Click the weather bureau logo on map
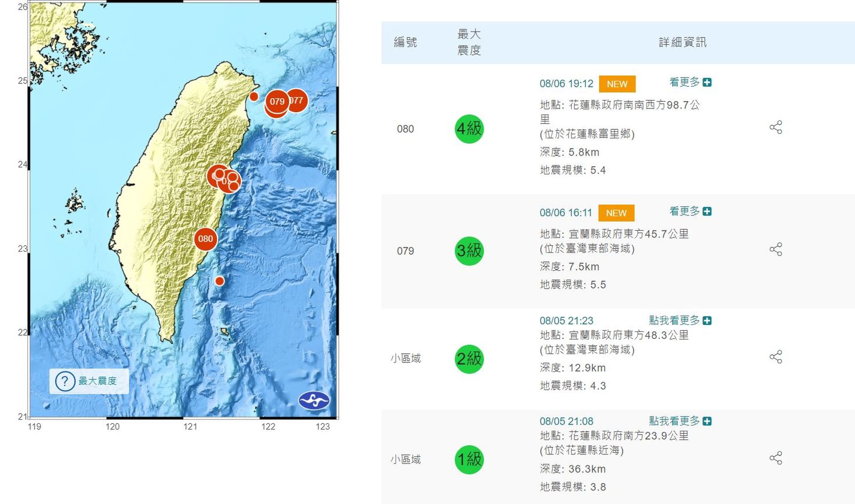855x504 pixels. coord(314,400)
